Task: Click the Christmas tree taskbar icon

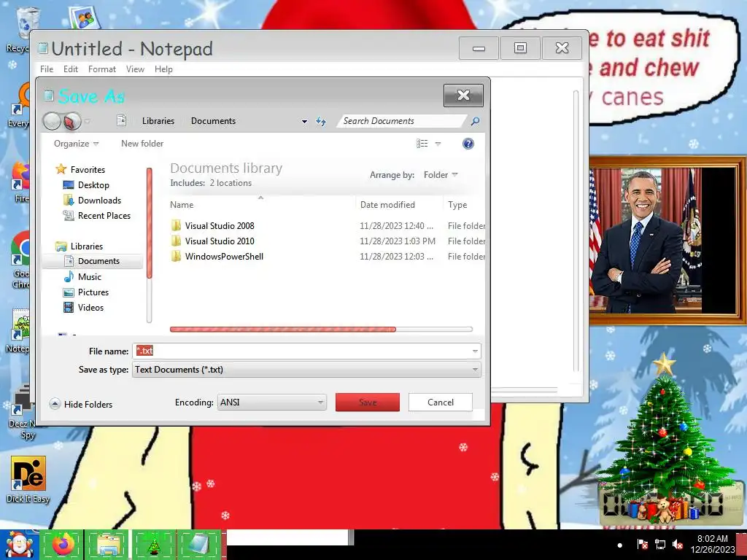Action: (x=153, y=544)
